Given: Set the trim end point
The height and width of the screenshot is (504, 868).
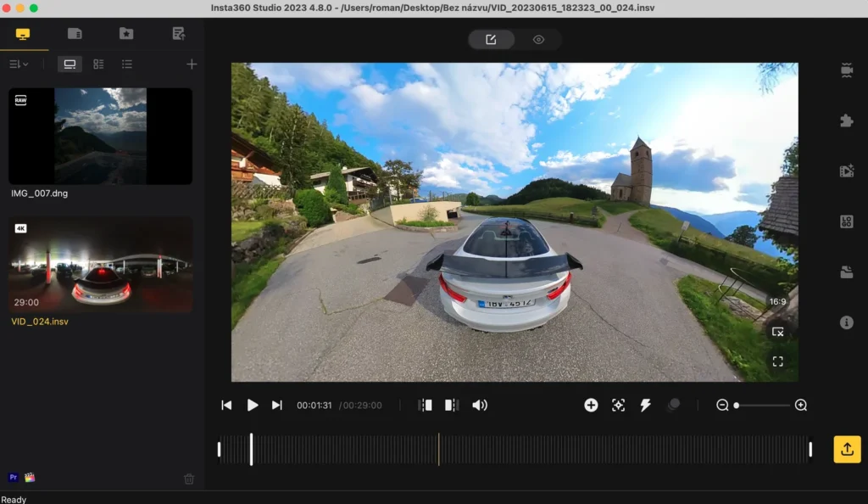Looking at the screenshot, I should click(452, 406).
